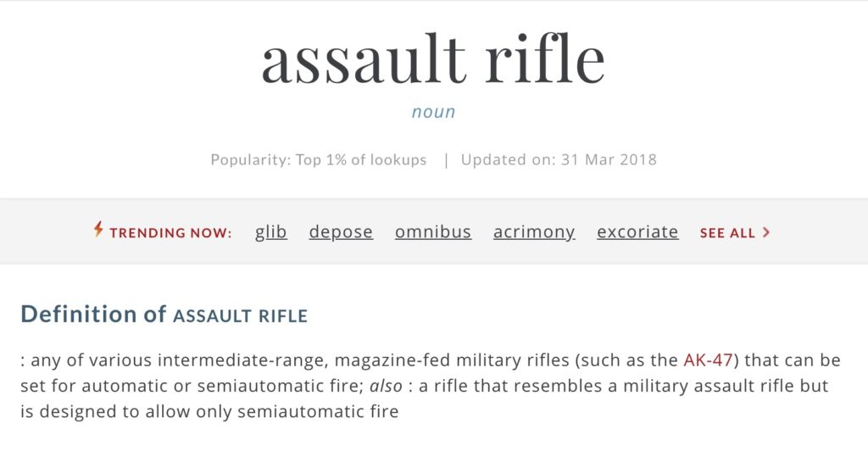Open the trending word excoriate

(637, 231)
